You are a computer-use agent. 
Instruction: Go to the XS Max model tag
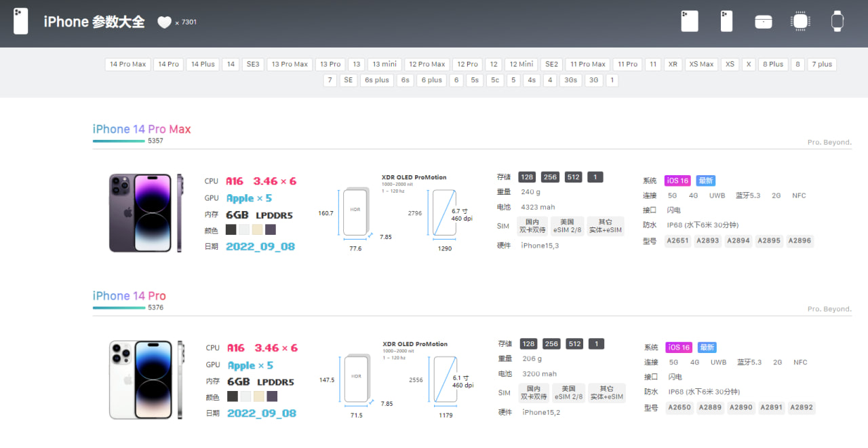tap(701, 64)
